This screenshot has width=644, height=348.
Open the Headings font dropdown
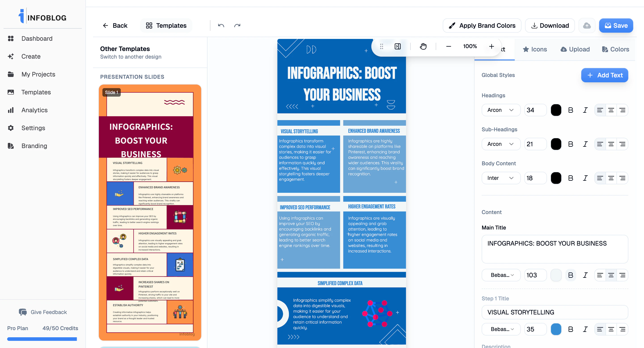click(501, 110)
